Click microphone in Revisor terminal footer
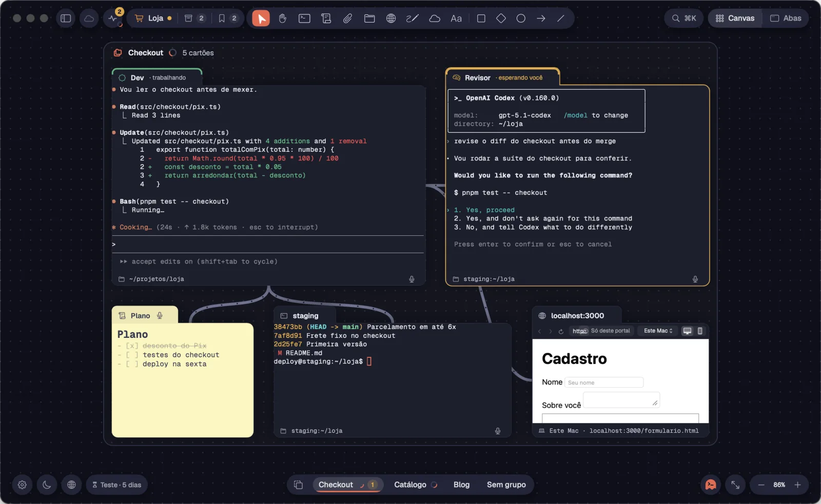The image size is (821, 504). [x=695, y=279]
